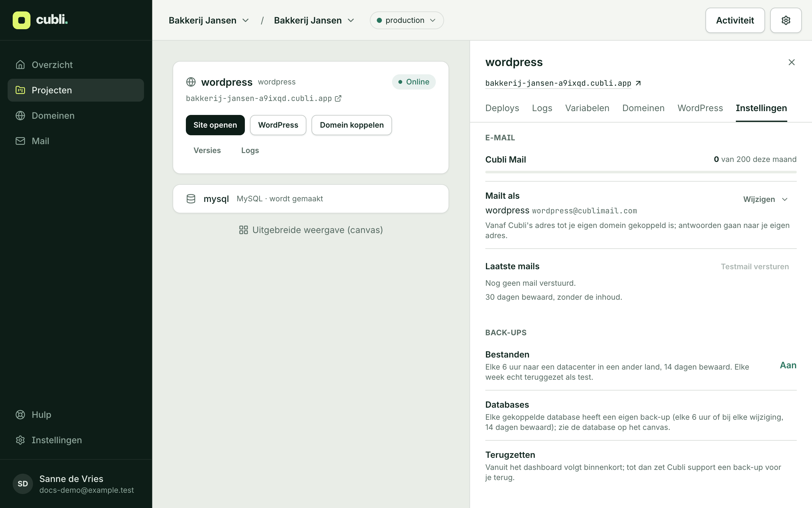The height and width of the screenshot is (508, 812).
Task: Click the external link icon on the wordpress card
Action: click(338, 98)
